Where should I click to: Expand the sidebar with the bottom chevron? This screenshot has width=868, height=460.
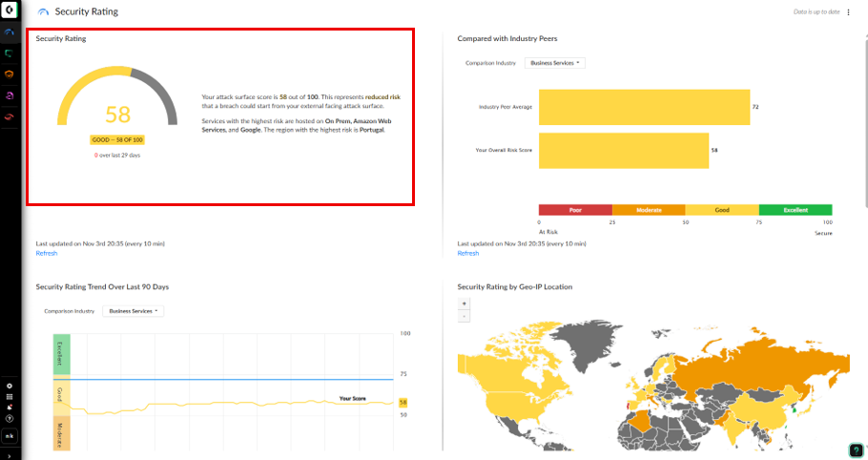coord(10,454)
